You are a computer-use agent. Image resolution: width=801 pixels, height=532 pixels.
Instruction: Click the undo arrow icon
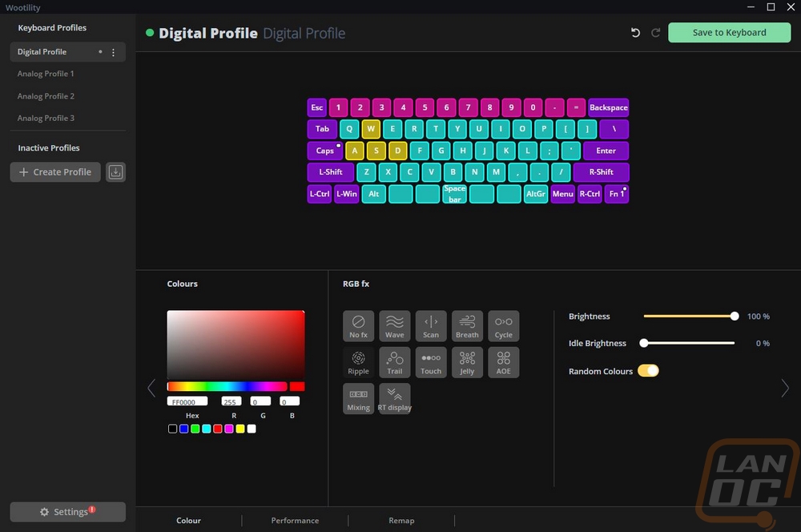point(635,33)
